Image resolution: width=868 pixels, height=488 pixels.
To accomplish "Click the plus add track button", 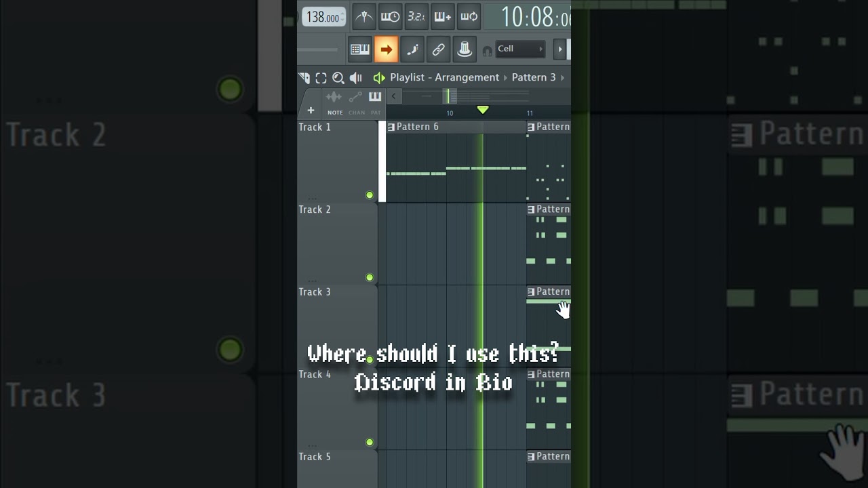I will click(311, 110).
